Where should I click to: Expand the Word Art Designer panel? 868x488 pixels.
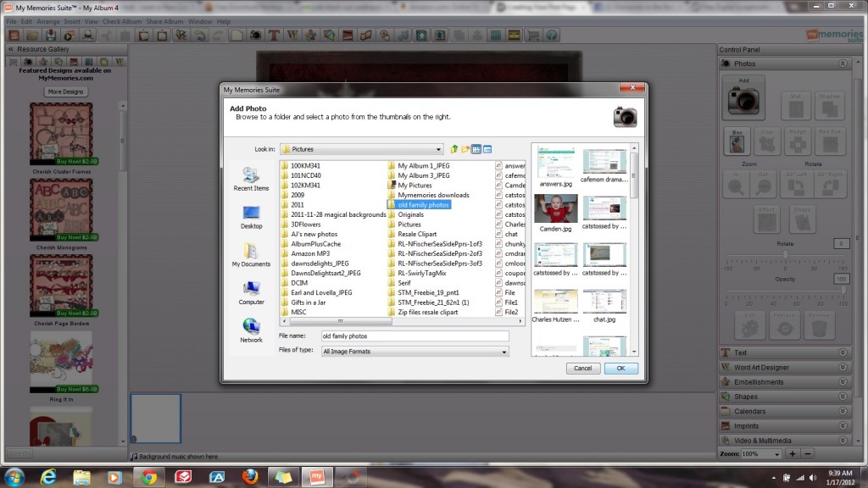(843, 368)
